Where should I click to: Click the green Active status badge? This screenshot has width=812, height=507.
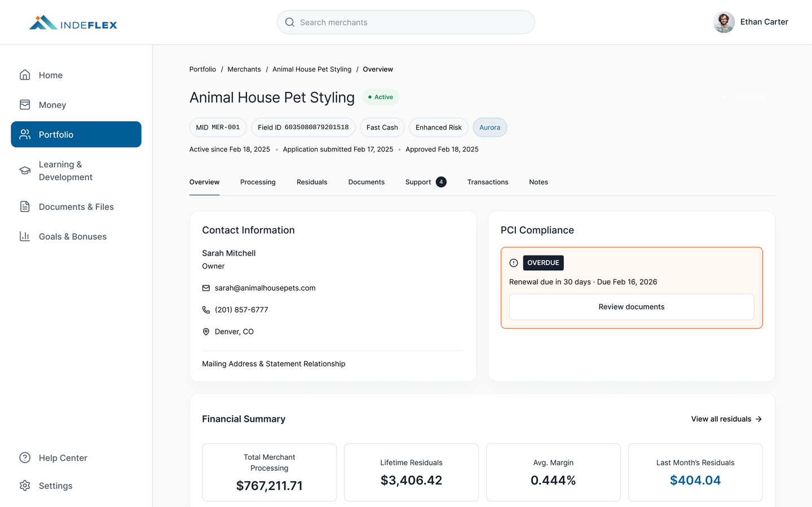[381, 97]
